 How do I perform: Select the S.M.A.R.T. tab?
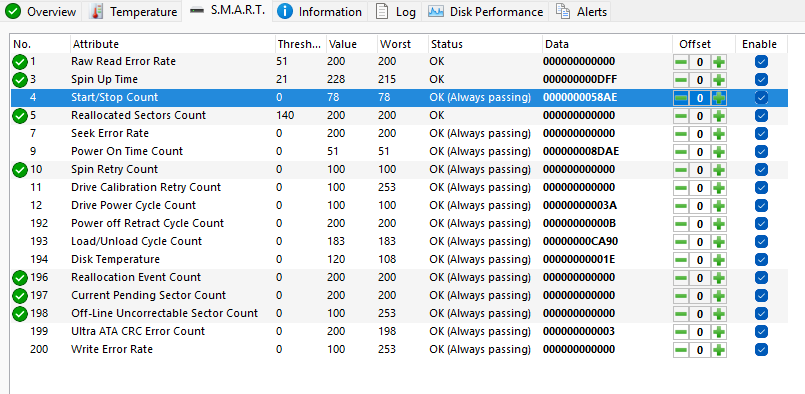[227, 10]
